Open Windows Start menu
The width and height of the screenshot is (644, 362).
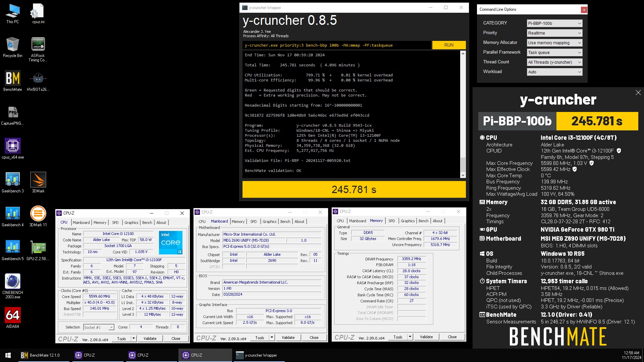point(8,355)
